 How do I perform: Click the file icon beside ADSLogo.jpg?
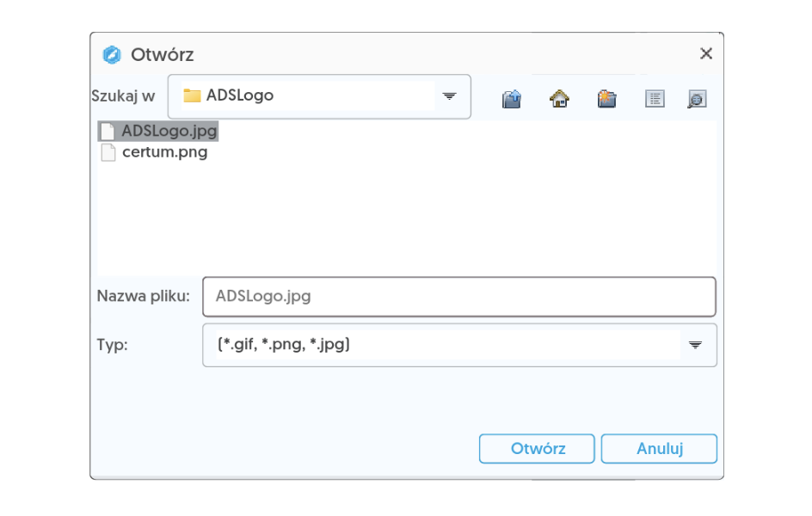tap(108, 132)
